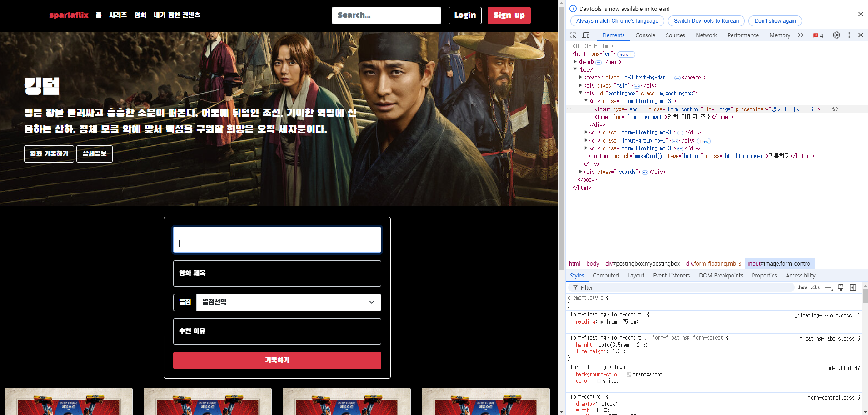Viewport: 868px width, 415px height.
Task: Expand the padding shorthand property triangle
Action: [602, 322]
